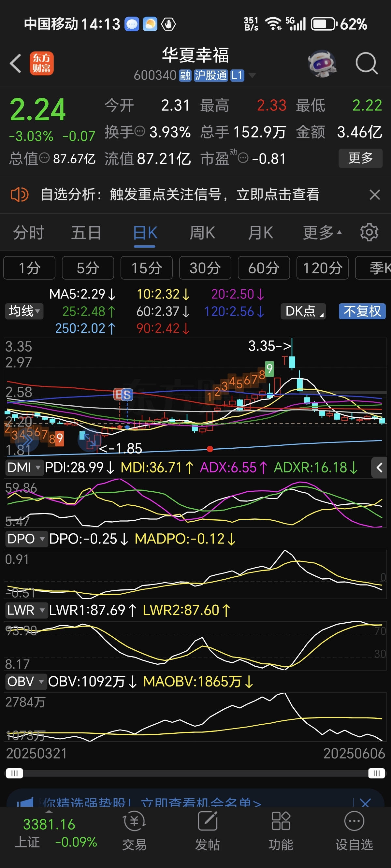Screen dimensions: 391x868
Task: Open DK点 selector
Action: [x=303, y=311]
